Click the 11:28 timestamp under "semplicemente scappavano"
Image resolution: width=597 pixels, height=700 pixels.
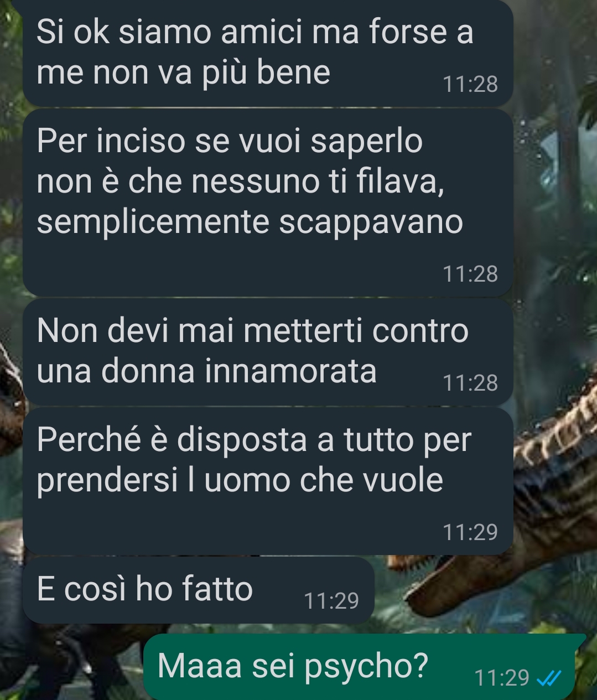(x=470, y=274)
